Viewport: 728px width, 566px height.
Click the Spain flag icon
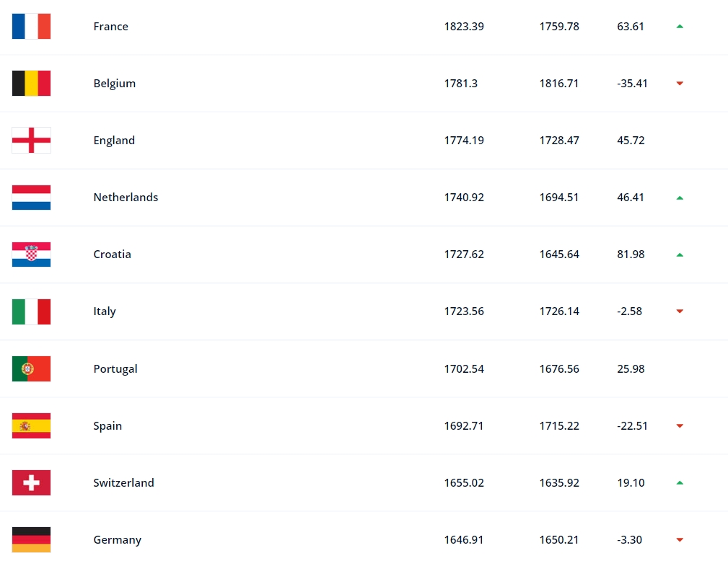point(31,426)
